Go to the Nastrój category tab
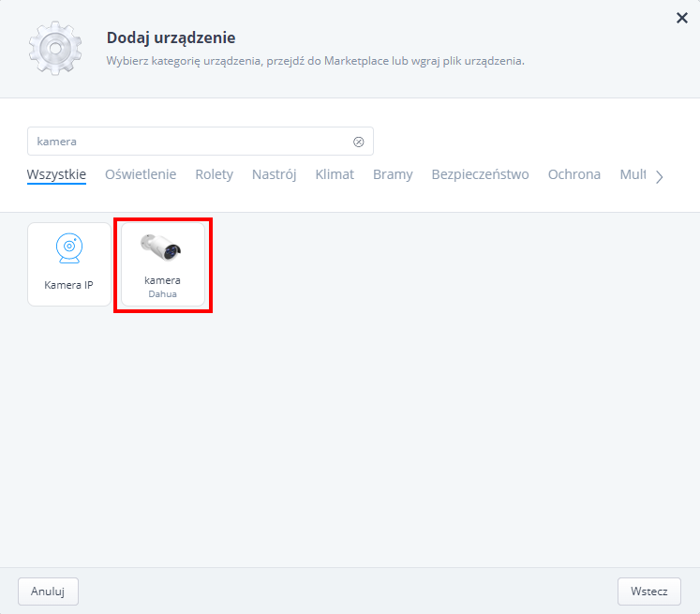Image resolution: width=700 pixels, height=614 pixels. (274, 174)
